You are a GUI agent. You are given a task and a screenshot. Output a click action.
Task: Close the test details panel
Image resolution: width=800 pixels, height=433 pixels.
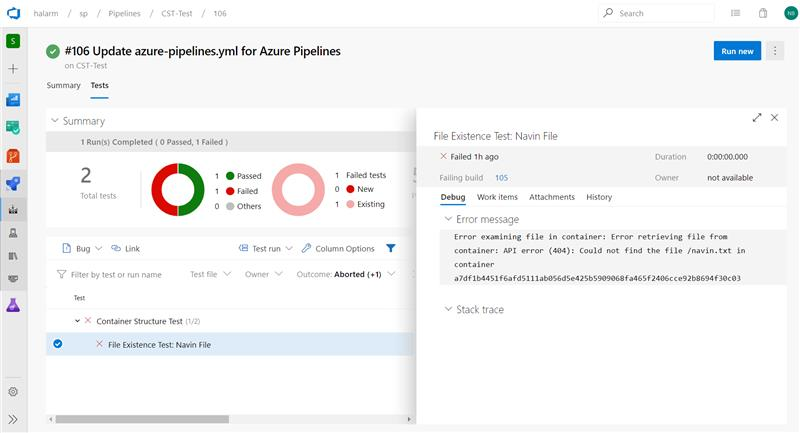(x=775, y=118)
